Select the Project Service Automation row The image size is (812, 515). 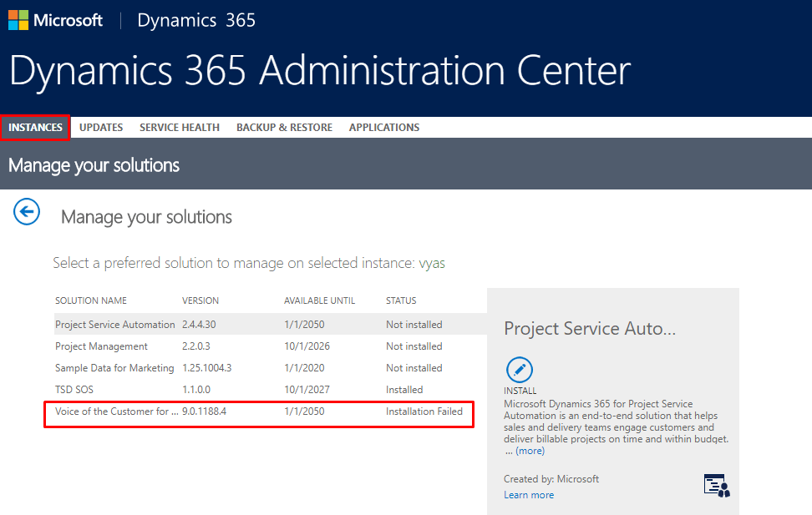[x=271, y=325]
